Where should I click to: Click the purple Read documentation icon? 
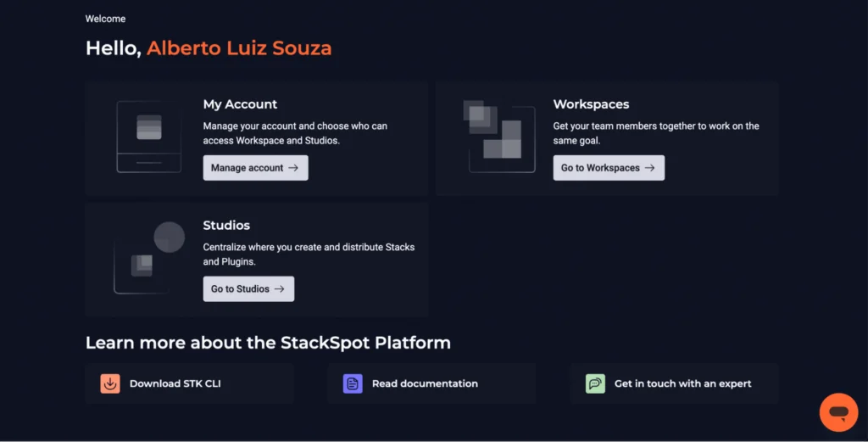[353, 383]
